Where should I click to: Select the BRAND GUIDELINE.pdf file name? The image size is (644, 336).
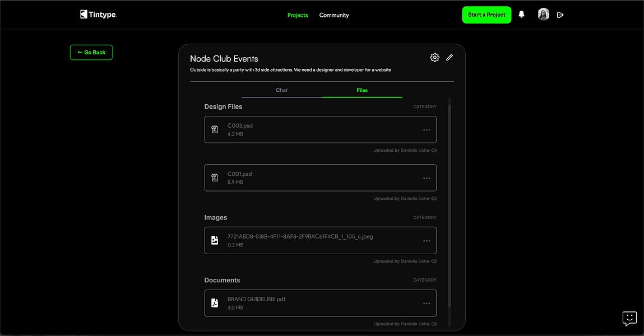click(x=256, y=299)
